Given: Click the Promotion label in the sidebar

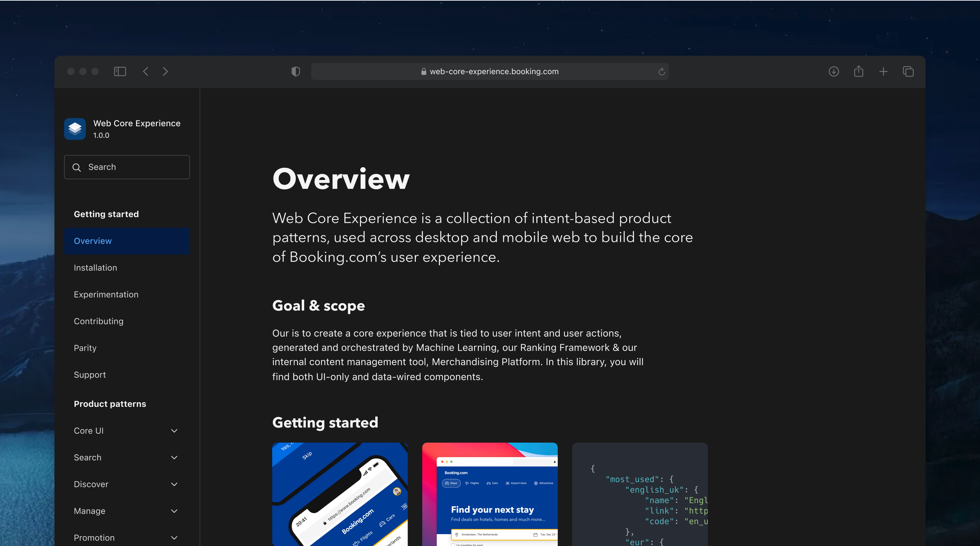Looking at the screenshot, I should (94, 537).
